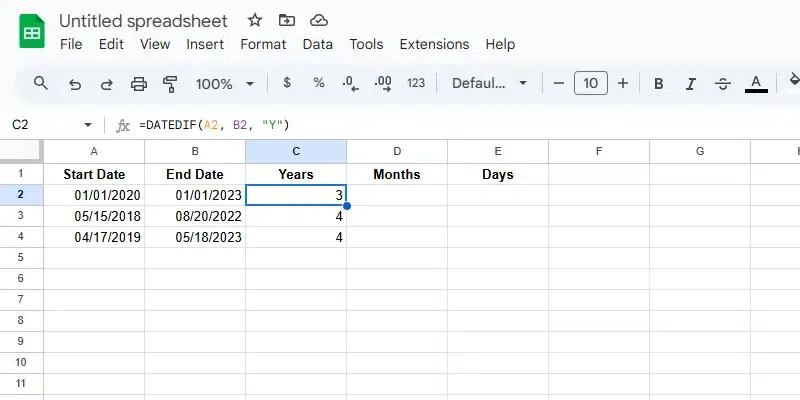Open more number formats 123

tap(416, 83)
